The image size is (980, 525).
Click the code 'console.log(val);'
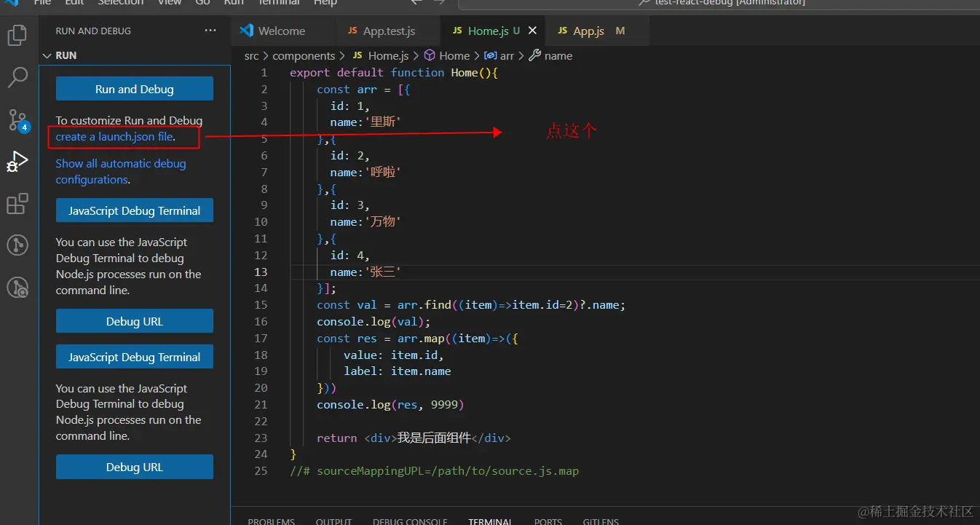374,322
